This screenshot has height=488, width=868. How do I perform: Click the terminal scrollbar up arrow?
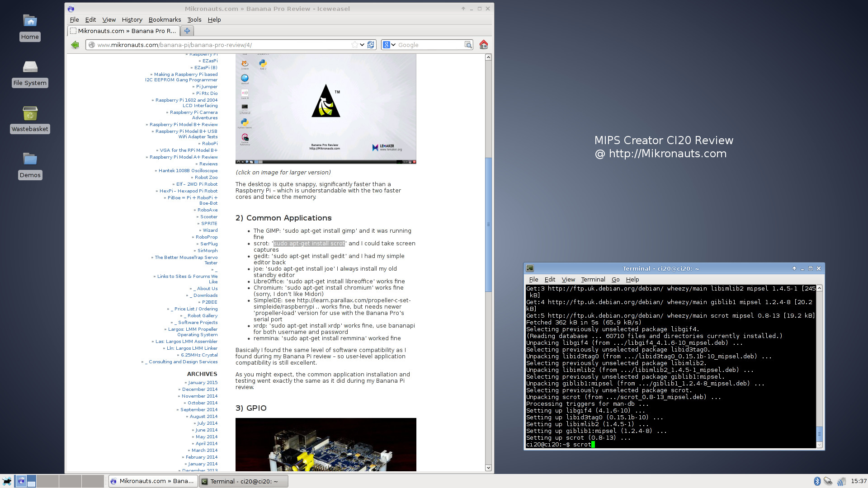[x=819, y=288]
